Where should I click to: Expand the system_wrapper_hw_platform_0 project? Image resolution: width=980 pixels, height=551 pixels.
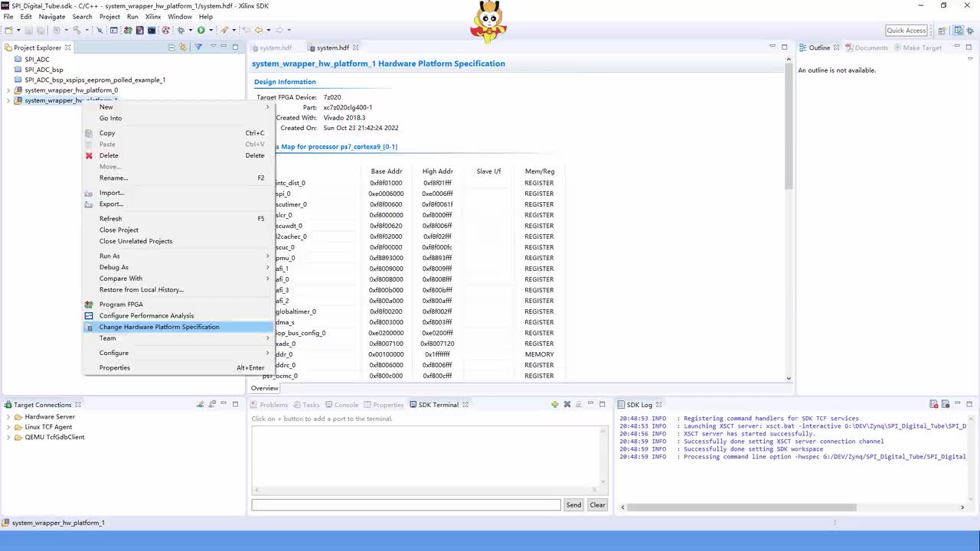(x=8, y=90)
